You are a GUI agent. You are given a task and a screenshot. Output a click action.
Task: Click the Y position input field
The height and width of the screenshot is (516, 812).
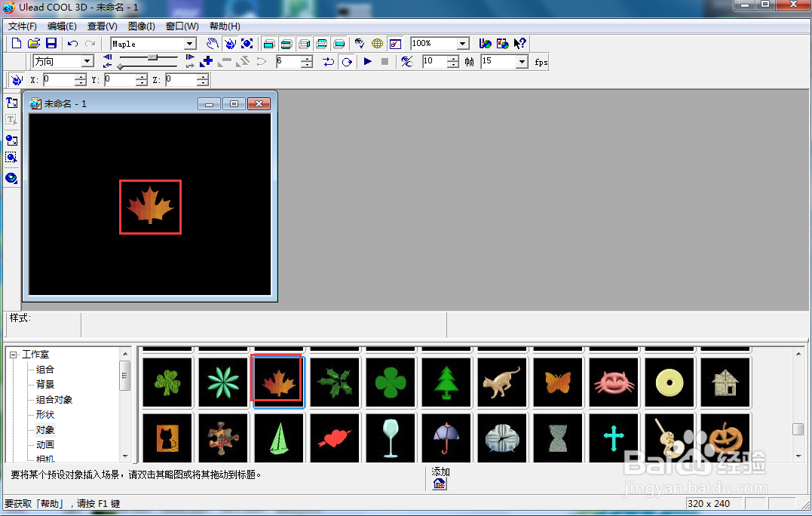coord(119,79)
